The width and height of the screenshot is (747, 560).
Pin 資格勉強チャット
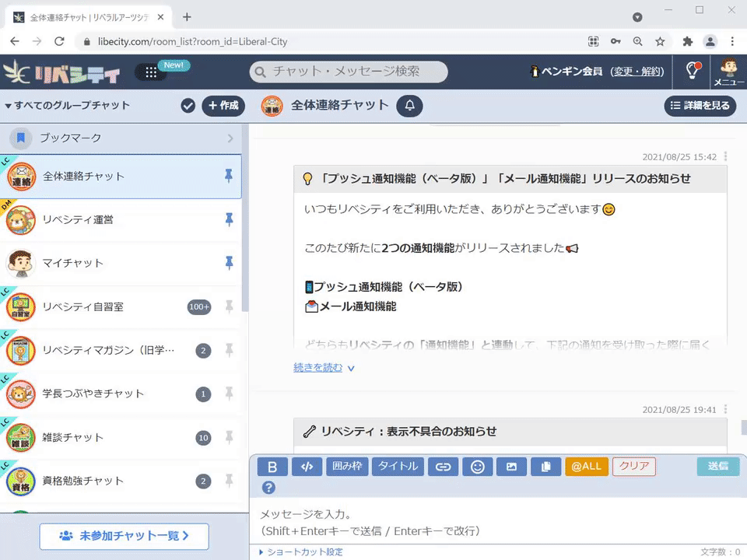229,481
